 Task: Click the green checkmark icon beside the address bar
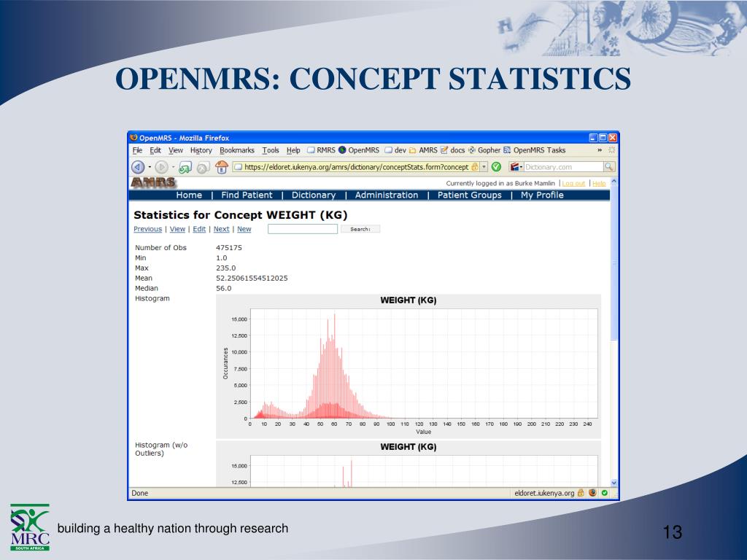tap(496, 167)
